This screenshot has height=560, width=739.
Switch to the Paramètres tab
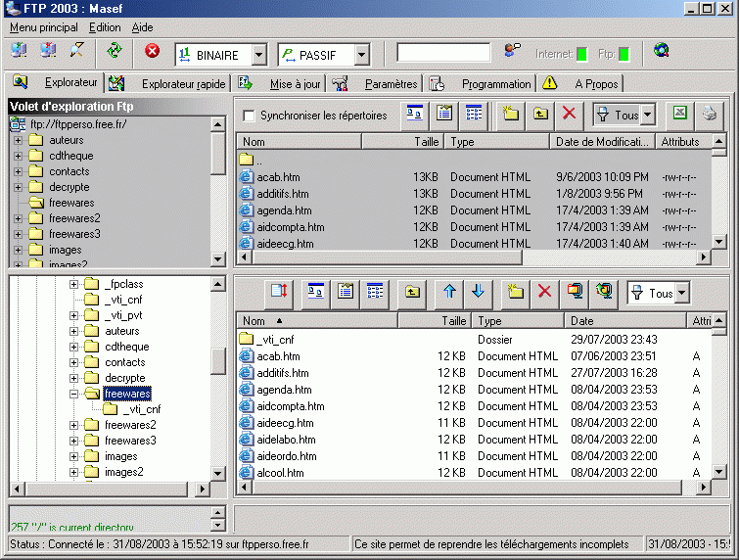376,84
